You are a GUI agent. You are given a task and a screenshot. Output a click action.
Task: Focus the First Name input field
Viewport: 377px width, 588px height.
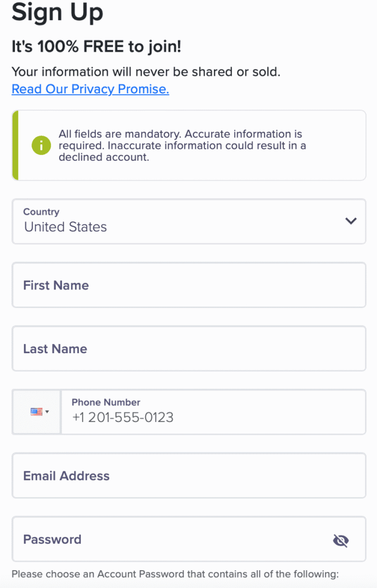pos(189,285)
